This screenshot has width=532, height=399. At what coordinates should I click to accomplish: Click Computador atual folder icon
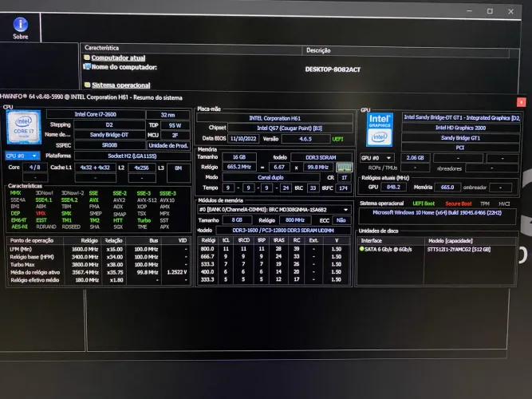87,57
